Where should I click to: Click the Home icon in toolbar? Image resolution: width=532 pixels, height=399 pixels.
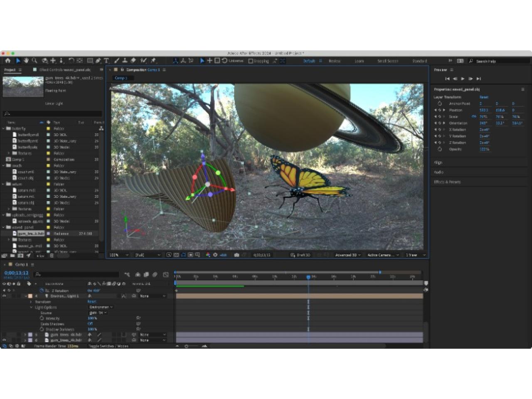[x=7, y=61]
